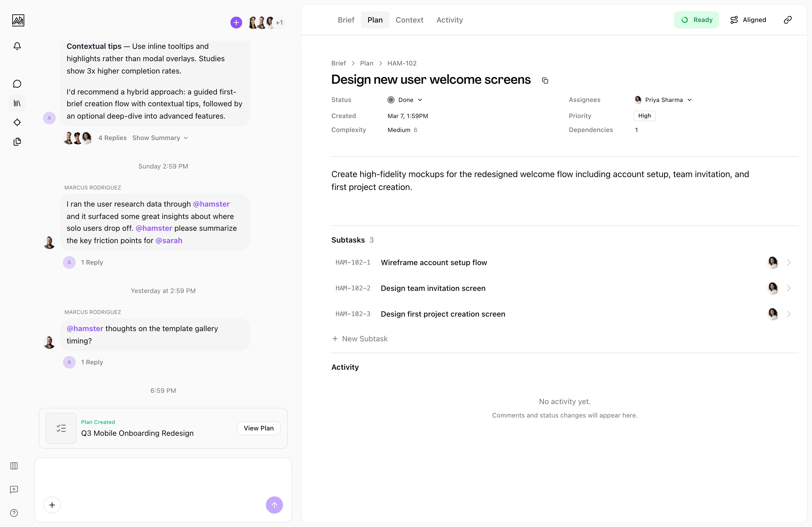Open the Done status dropdown
This screenshot has width=812, height=527.
point(405,100)
